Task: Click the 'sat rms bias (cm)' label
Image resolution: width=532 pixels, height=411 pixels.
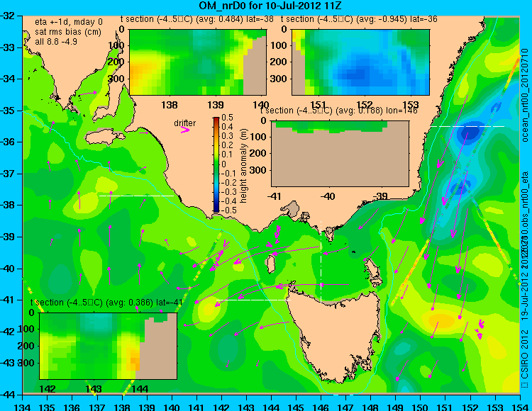Action: coord(68,32)
